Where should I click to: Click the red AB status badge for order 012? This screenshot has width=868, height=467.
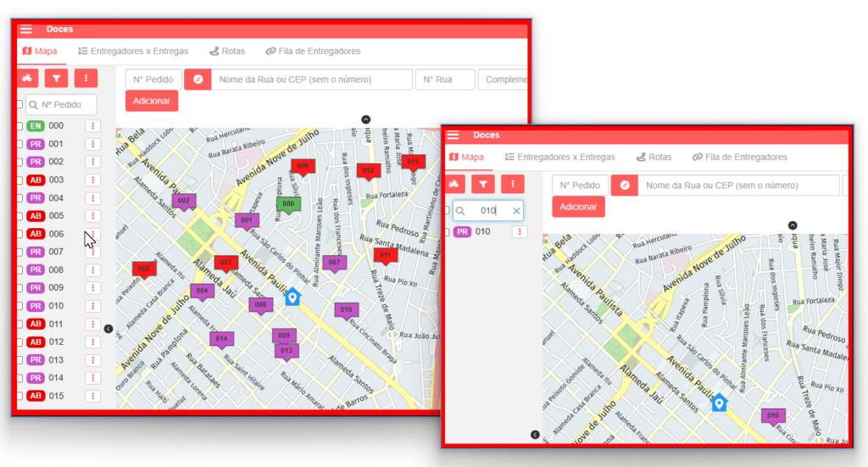point(36,342)
